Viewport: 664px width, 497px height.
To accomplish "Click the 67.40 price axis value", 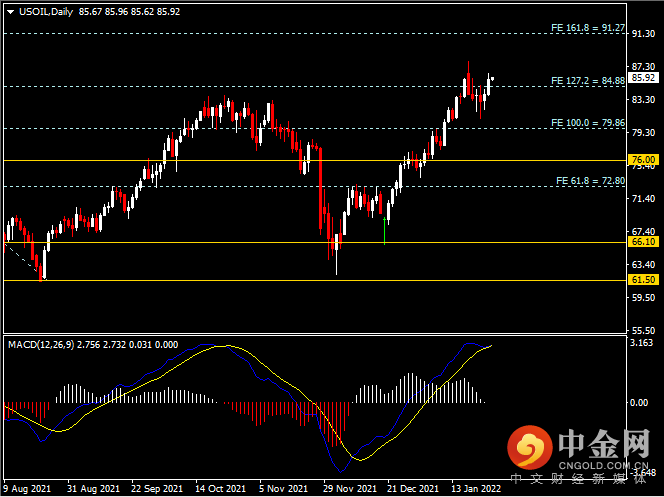I will (x=643, y=232).
